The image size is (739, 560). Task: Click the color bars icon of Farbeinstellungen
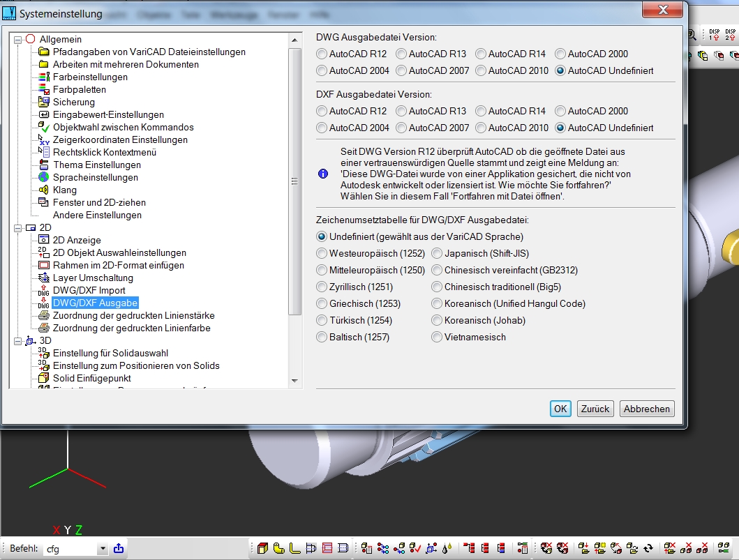point(43,77)
